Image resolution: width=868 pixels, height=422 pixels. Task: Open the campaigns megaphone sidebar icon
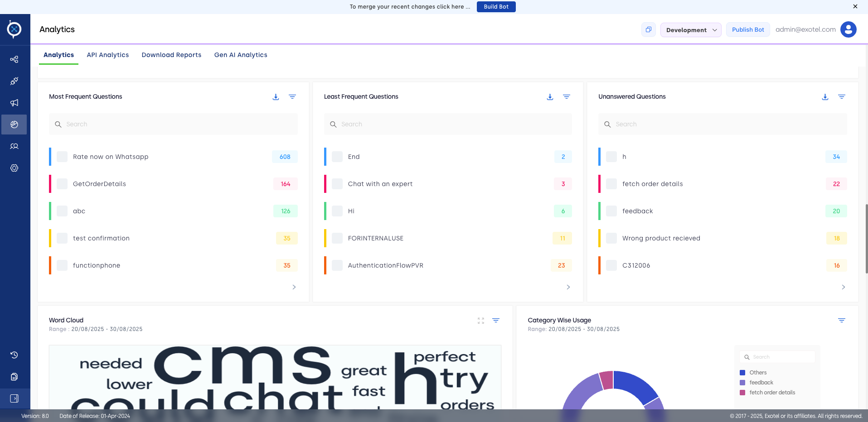14,103
